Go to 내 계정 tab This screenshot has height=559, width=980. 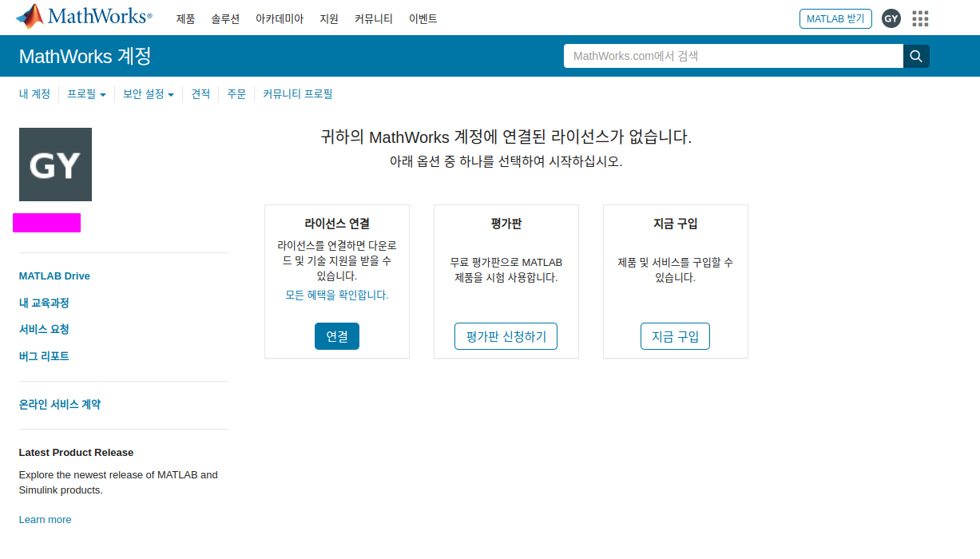(34, 94)
